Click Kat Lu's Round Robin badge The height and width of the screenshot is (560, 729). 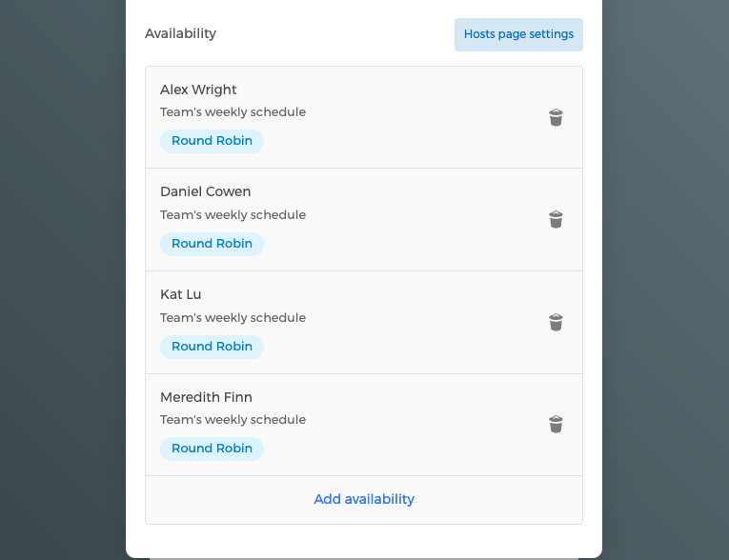coord(212,347)
